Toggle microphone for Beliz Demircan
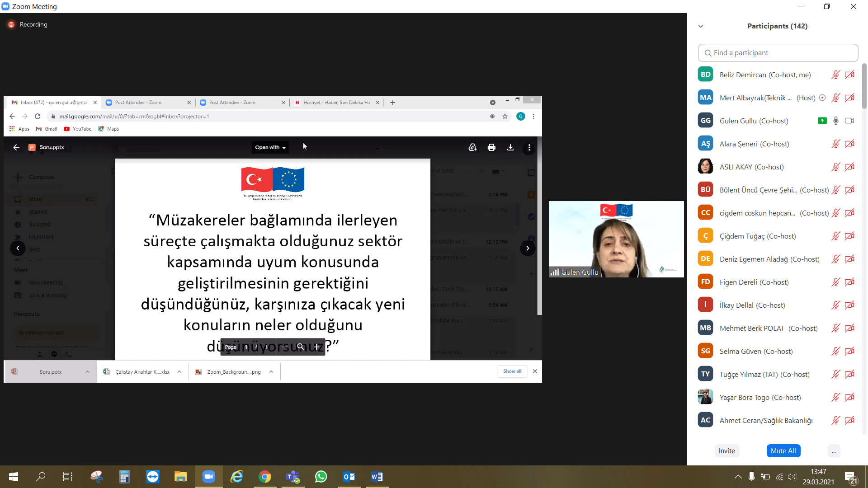This screenshot has width=868, height=488. 836,75
